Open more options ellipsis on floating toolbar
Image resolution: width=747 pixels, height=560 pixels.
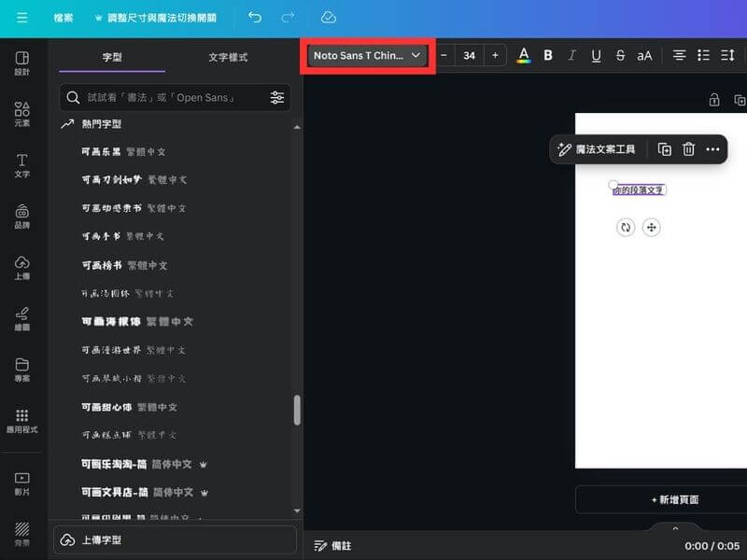(x=712, y=149)
